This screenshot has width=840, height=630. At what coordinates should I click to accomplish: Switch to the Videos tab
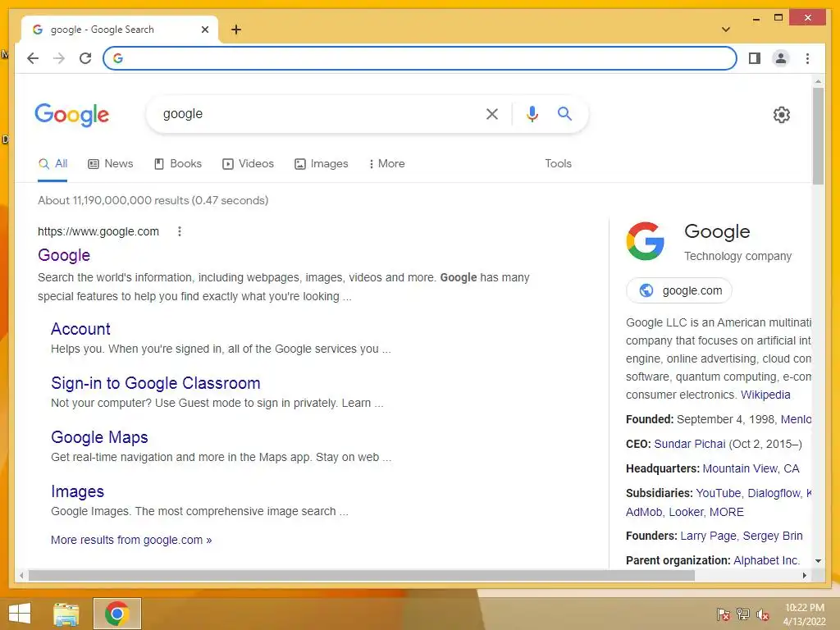248,164
